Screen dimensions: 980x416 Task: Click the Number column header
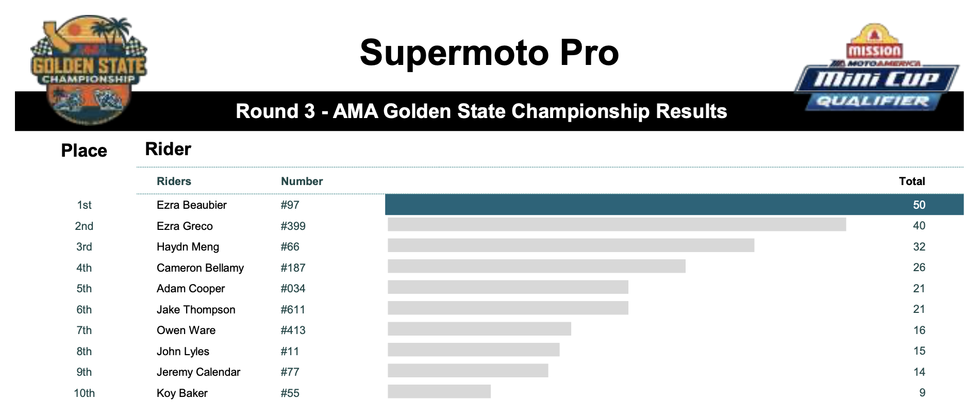coord(302,181)
